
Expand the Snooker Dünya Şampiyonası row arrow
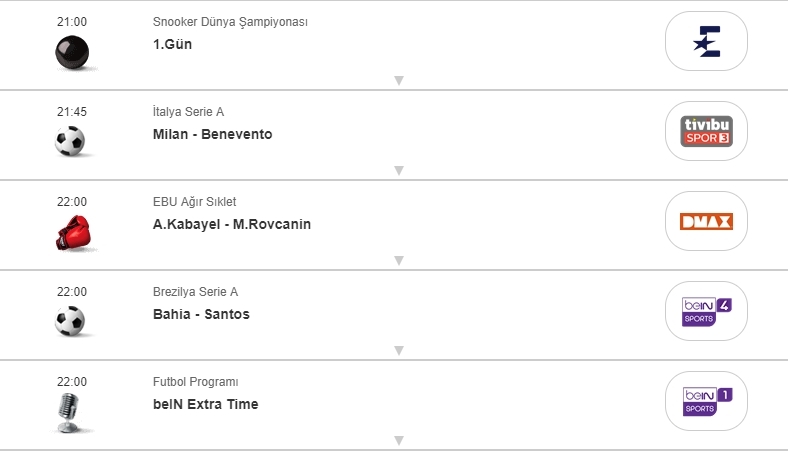pyautogui.click(x=398, y=81)
